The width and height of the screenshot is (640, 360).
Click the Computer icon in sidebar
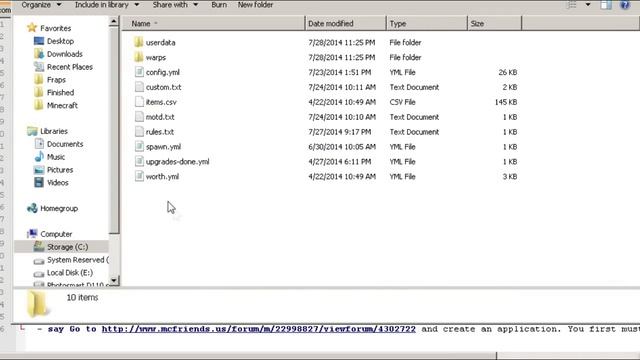click(32, 234)
